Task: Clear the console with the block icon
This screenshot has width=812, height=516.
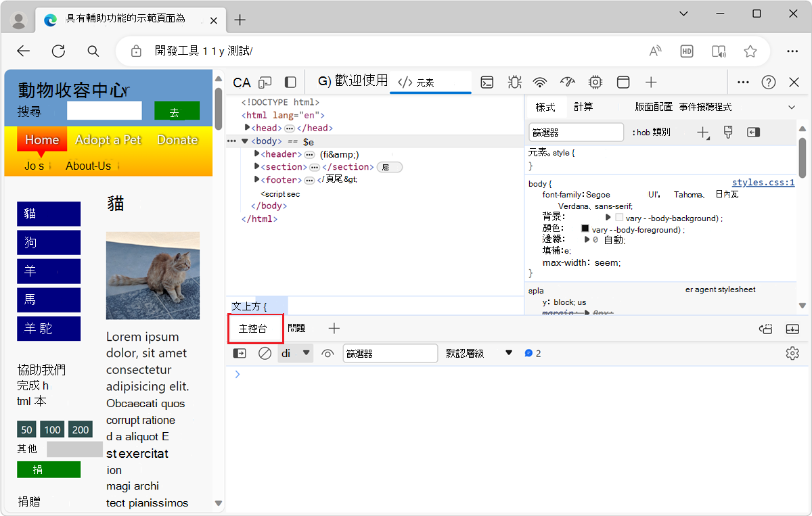Action: pos(265,353)
